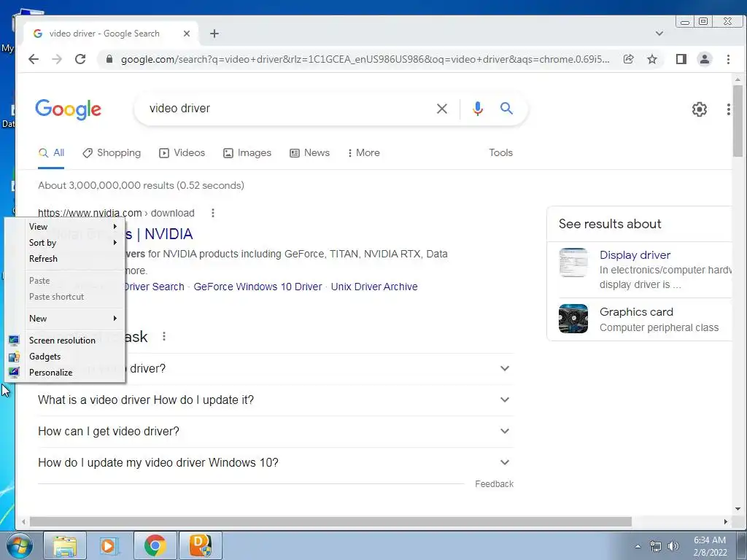
Task: Share this page via address bar icon
Action: (628, 59)
